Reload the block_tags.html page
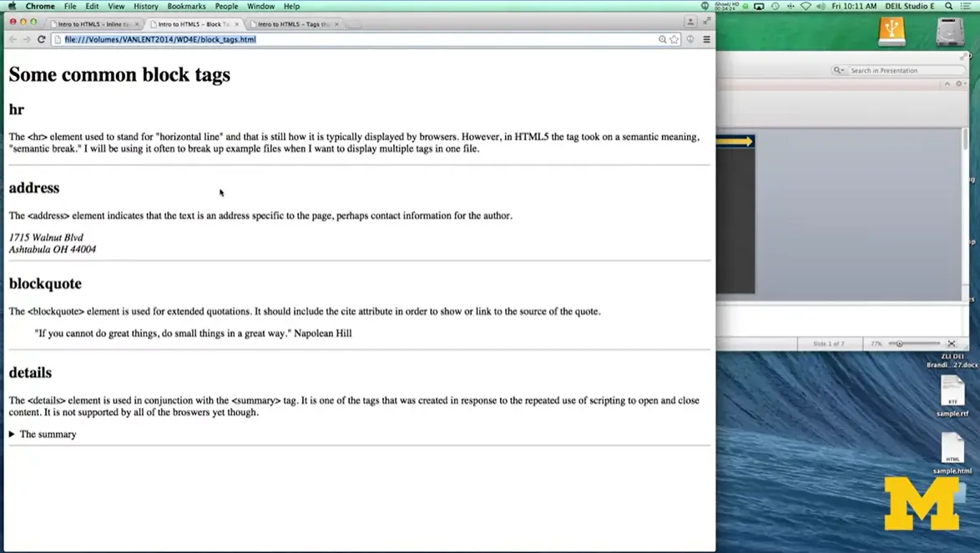The width and height of the screenshot is (980, 553). (x=42, y=38)
